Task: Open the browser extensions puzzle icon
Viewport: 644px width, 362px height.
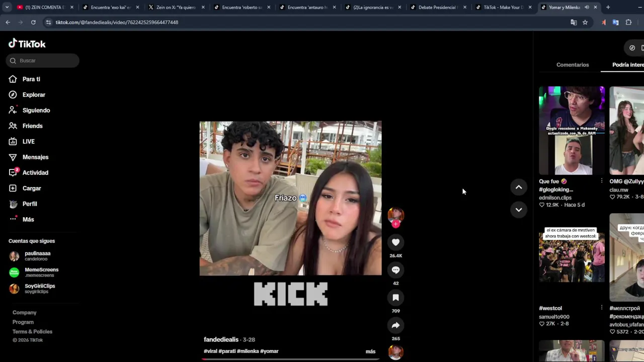Action: click(628, 22)
